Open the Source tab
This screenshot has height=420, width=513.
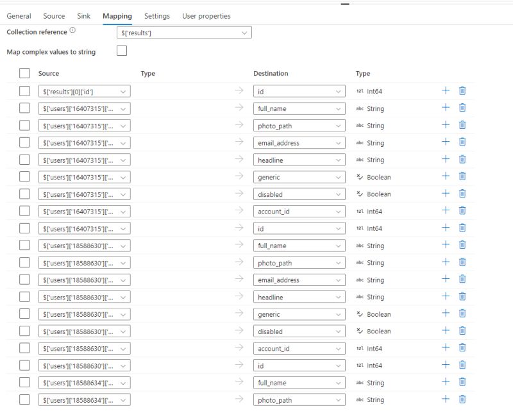(54, 16)
